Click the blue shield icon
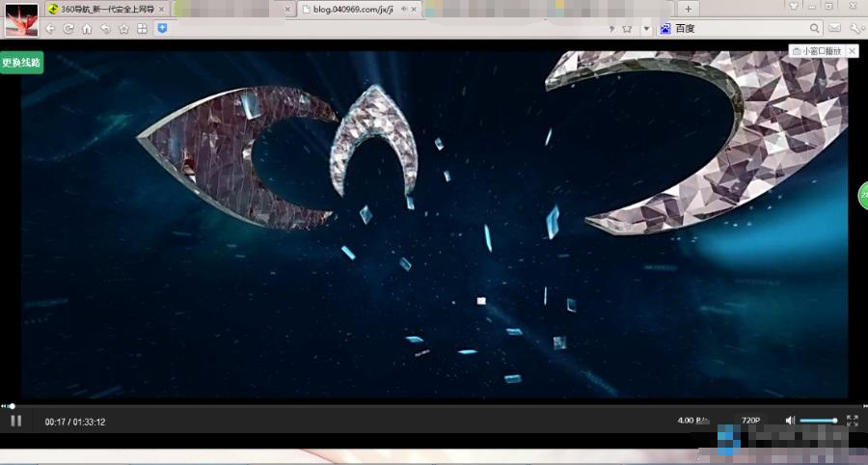 click(x=162, y=29)
